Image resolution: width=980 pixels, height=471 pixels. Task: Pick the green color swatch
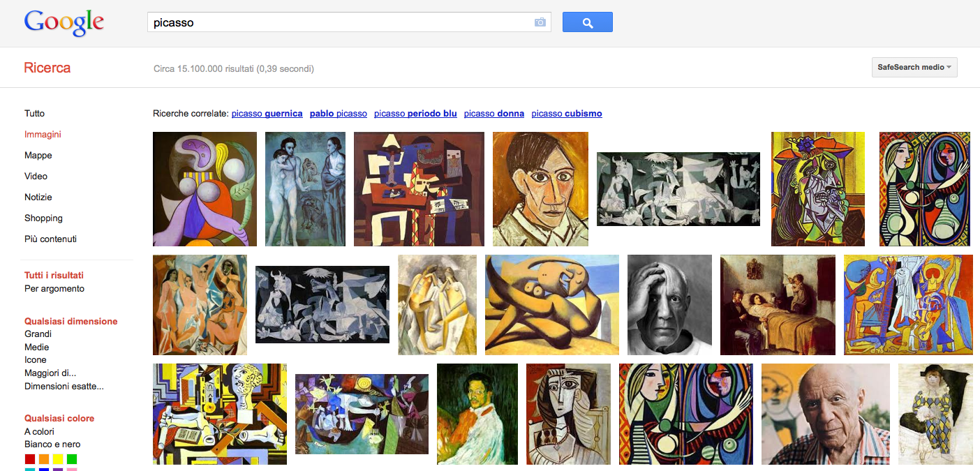coord(72,459)
